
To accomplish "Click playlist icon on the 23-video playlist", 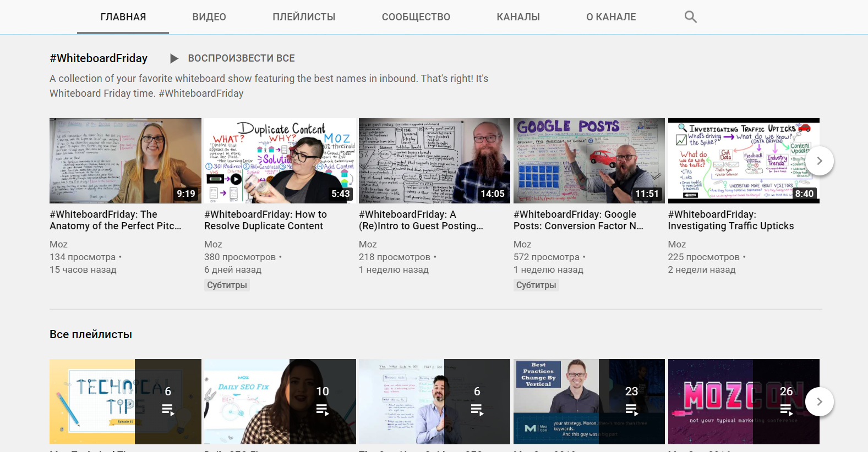I will tap(631, 410).
